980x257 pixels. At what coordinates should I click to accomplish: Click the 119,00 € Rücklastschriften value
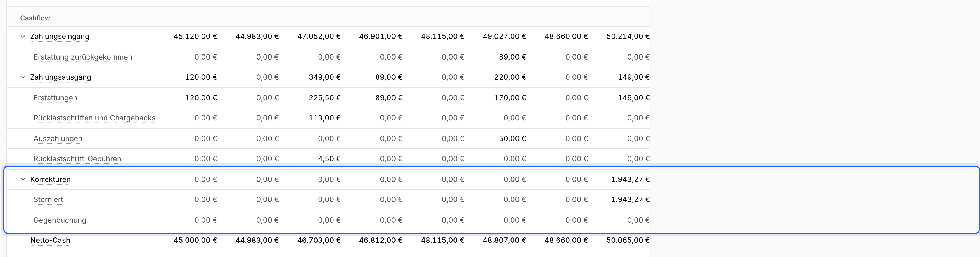(325, 118)
